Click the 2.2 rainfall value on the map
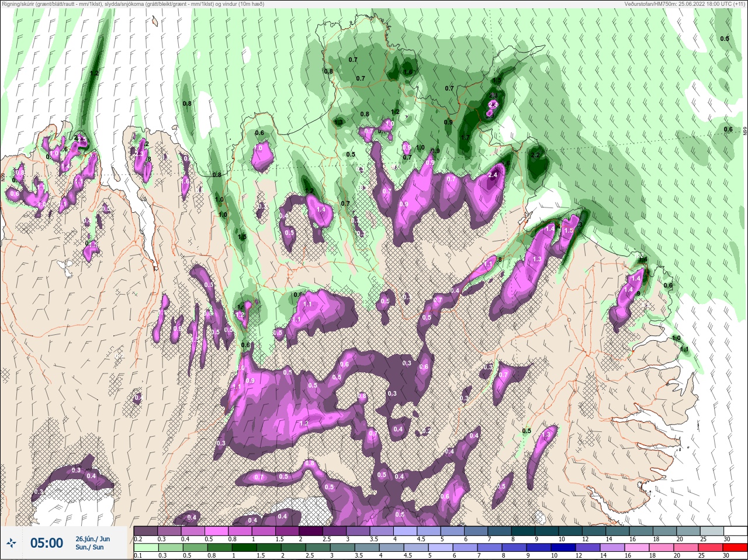 536,155
